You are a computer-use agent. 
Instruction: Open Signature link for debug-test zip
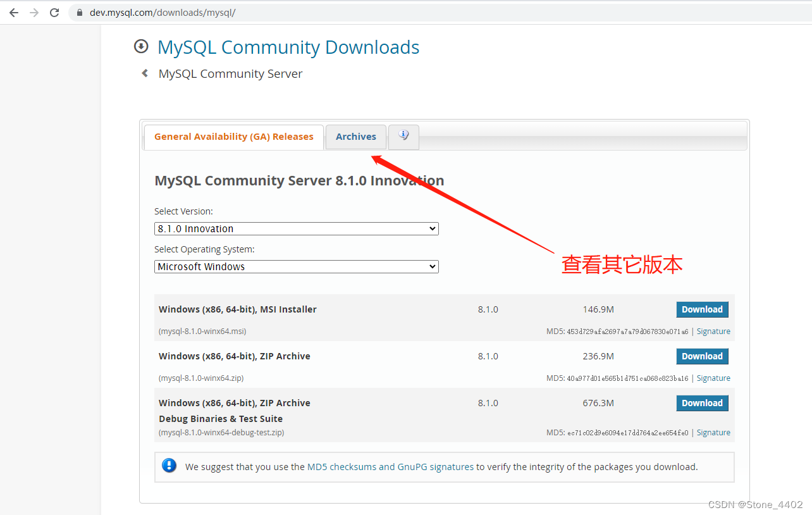[x=713, y=433]
